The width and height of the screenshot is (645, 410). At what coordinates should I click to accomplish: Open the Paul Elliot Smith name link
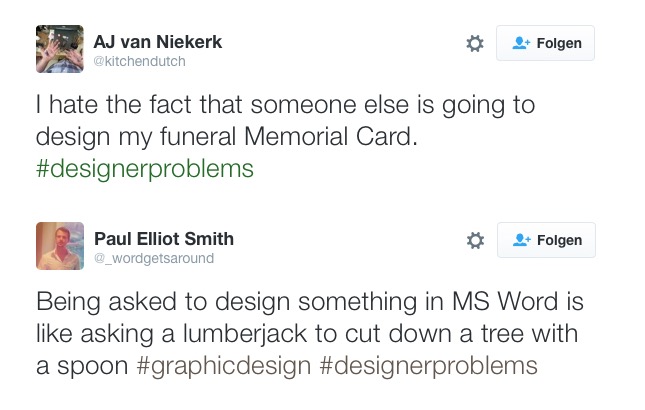(x=164, y=238)
